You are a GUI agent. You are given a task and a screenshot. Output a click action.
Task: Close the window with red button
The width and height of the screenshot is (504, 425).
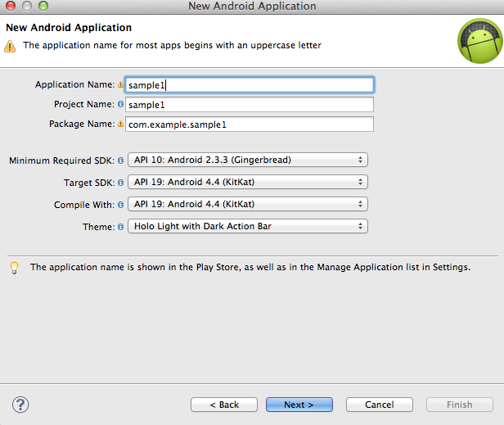[x=11, y=6]
